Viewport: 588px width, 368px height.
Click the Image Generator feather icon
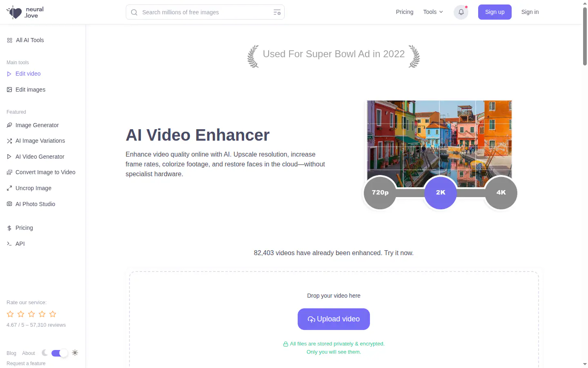click(9, 125)
